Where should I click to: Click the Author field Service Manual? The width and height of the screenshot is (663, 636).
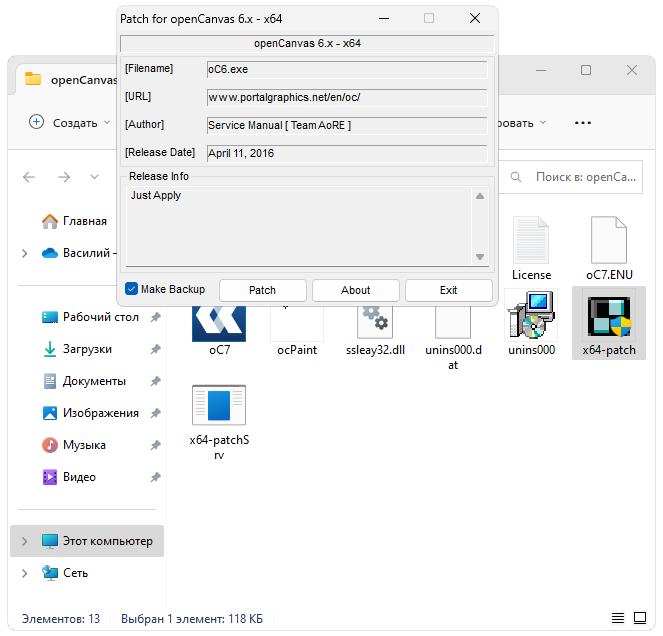pos(347,125)
